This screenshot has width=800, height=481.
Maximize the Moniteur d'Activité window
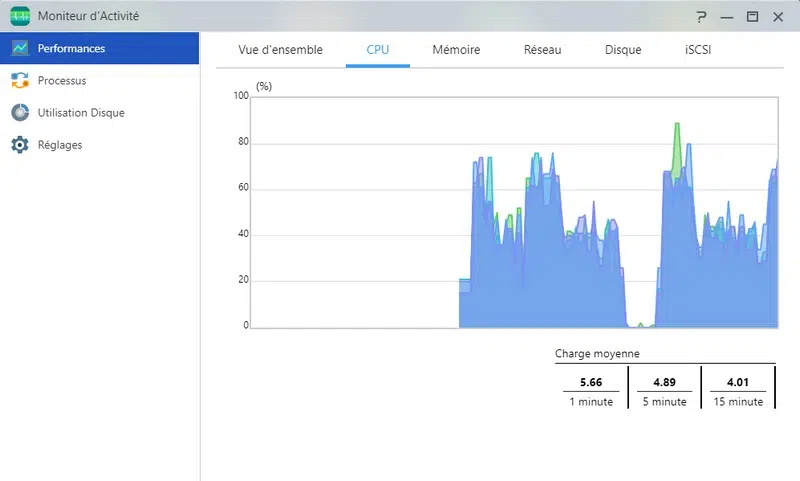(752, 17)
